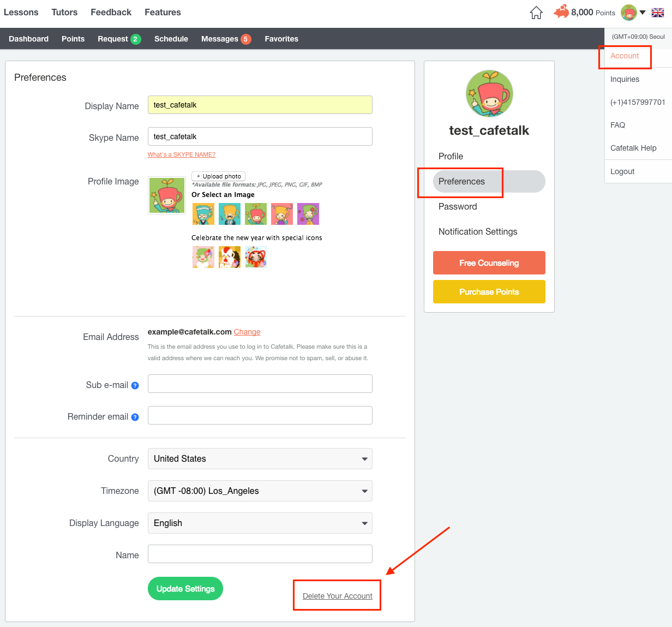Click the Reminder email input field
This screenshot has width=672, height=627.
260,415
